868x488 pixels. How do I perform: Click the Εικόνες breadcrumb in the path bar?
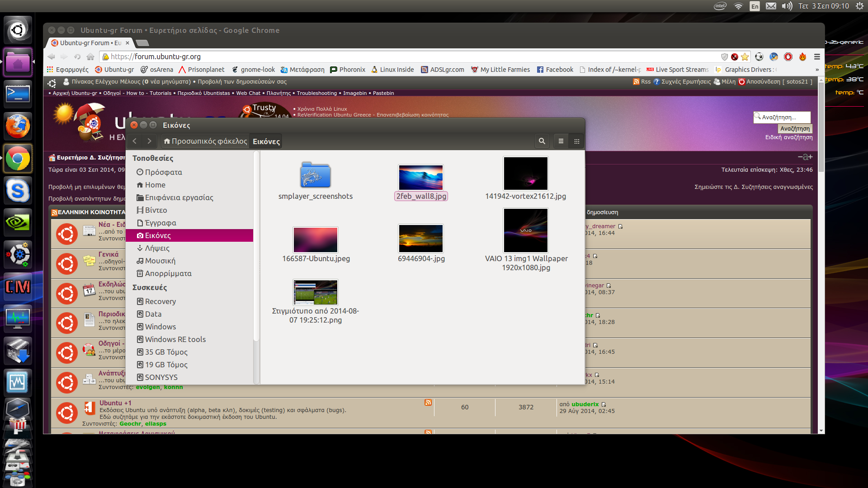(266, 141)
